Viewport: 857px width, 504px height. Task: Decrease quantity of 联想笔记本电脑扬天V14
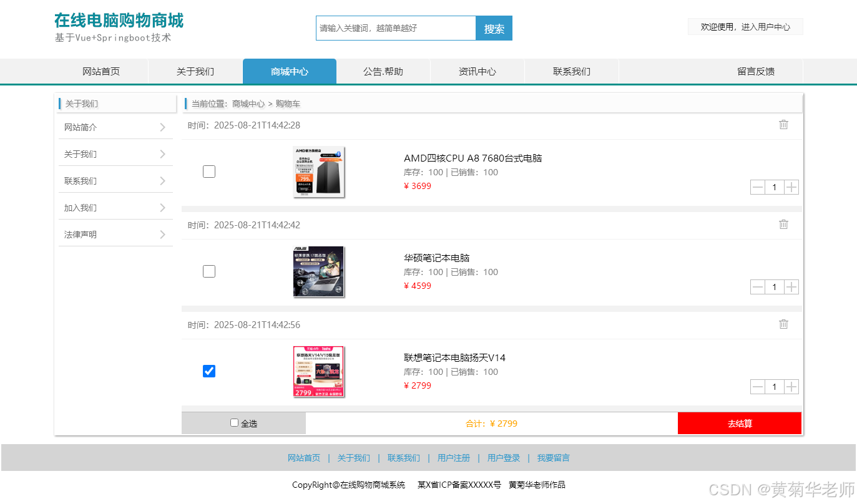point(758,387)
